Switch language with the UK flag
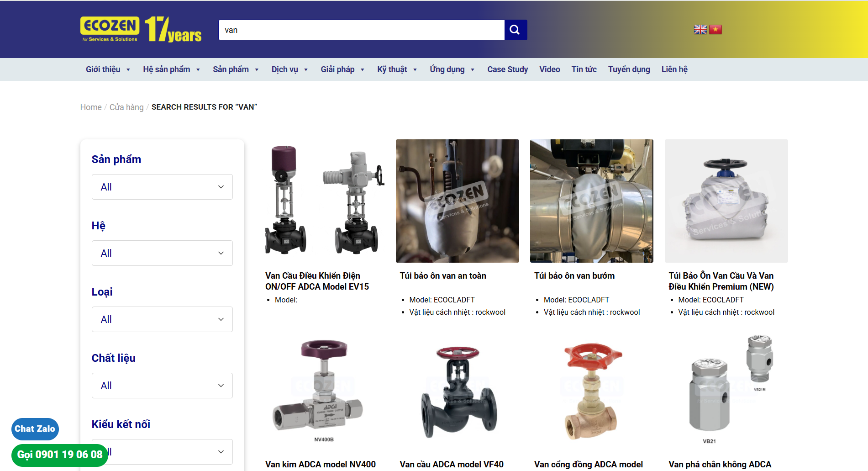 (700, 30)
